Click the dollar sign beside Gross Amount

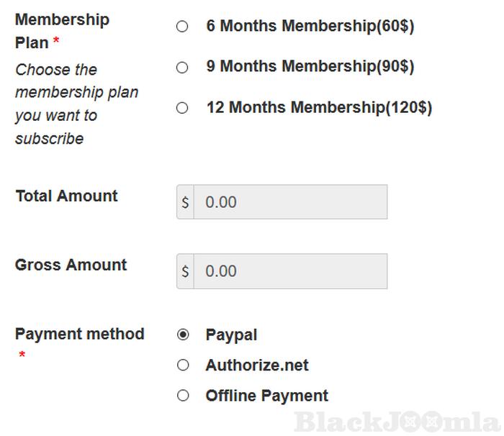point(185,271)
